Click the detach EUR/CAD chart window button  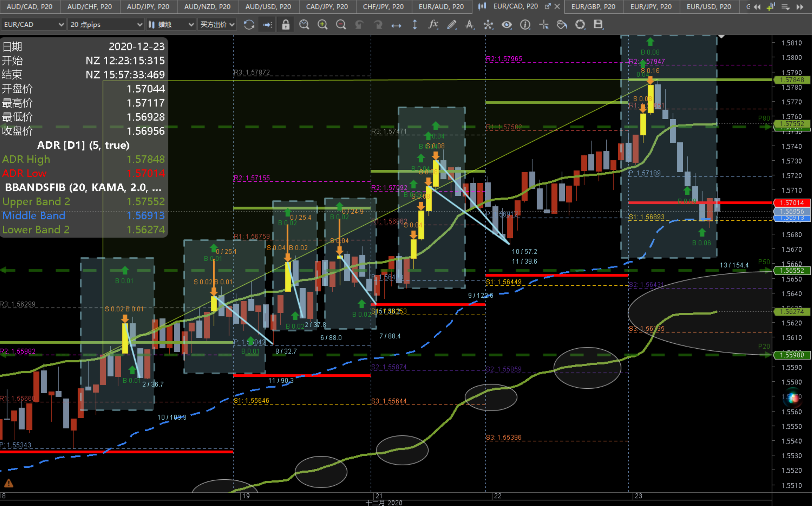pos(547,6)
